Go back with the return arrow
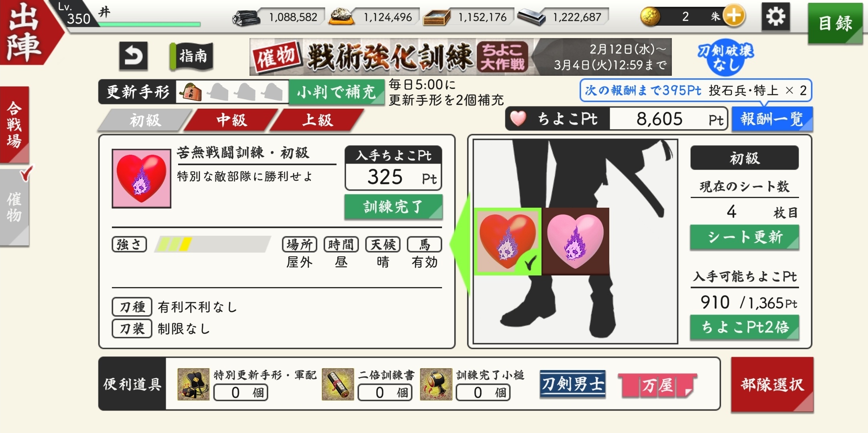 click(133, 56)
